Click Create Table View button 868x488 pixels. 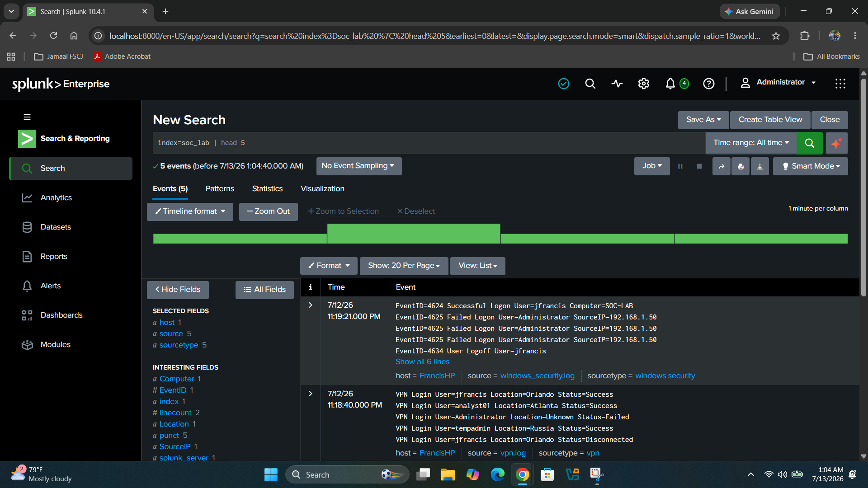coord(770,120)
